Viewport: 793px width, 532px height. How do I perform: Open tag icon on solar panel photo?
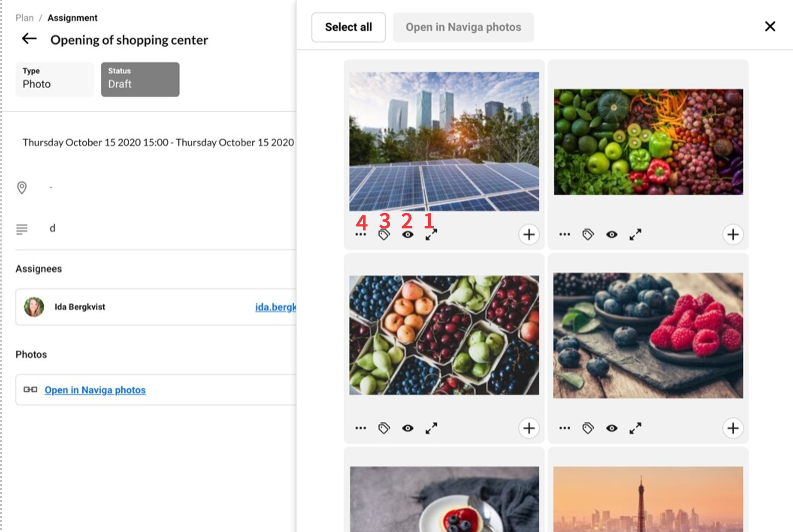384,235
